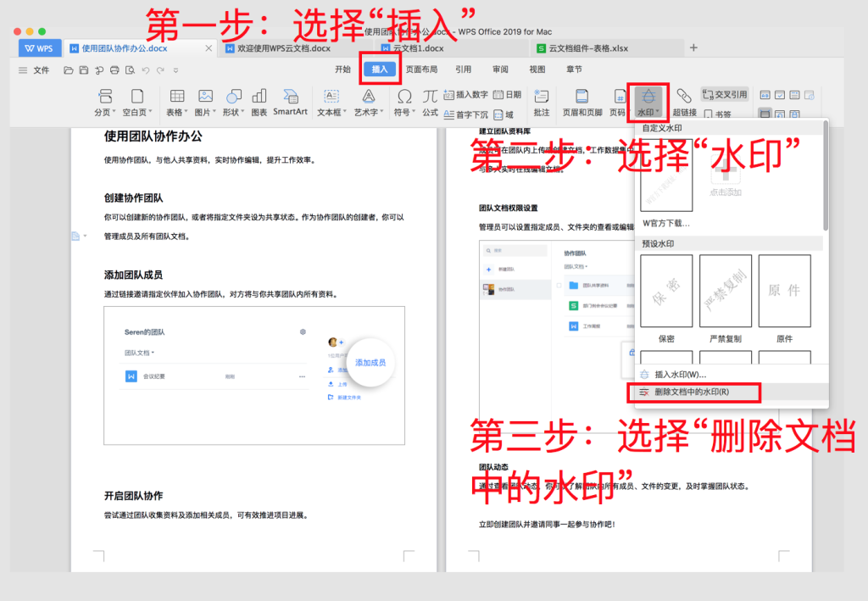Click the SmartArt icon in the ribbon
Image resolution: width=868 pixels, height=601 pixels.
point(290,97)
